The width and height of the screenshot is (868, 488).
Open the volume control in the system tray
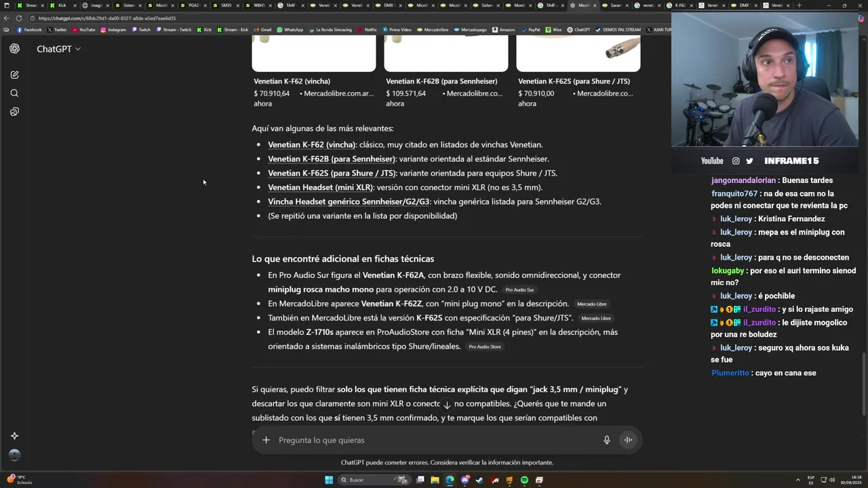click(833, 480)
